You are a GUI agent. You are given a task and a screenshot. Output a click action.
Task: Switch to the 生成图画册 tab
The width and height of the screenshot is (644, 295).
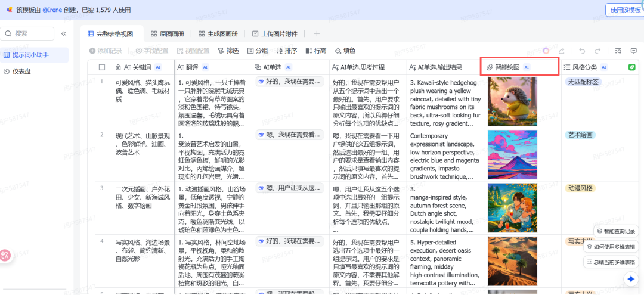point(218,33)
